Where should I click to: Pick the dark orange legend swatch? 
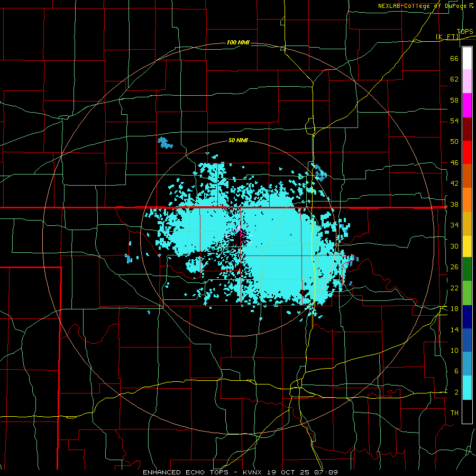[x=467, y=176]
